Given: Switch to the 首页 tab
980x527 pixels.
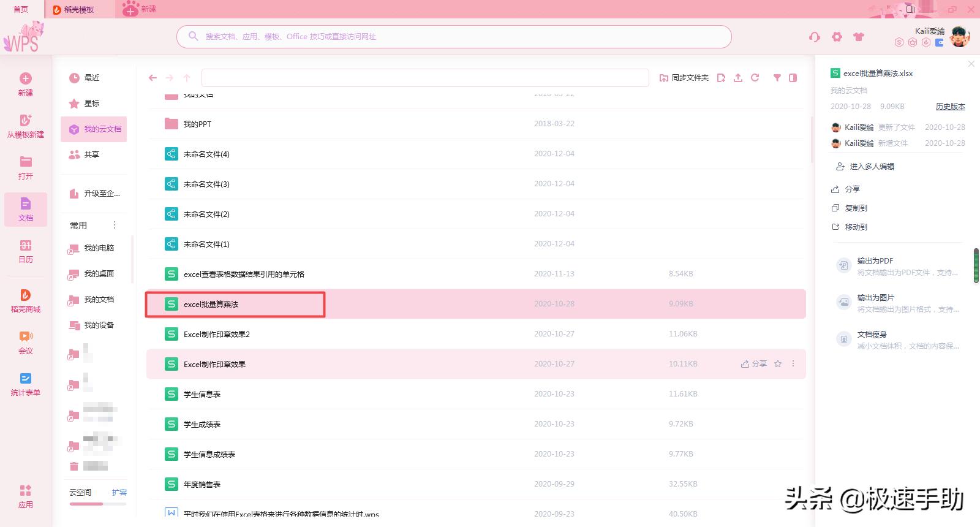Looking at the screenshot, I should coord(21,9).
